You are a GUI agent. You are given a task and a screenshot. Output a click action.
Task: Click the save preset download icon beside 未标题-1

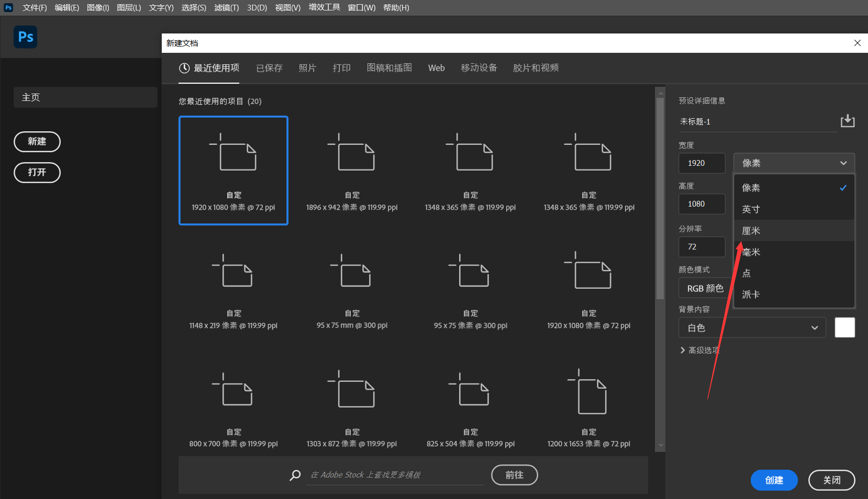pos(848,121)
